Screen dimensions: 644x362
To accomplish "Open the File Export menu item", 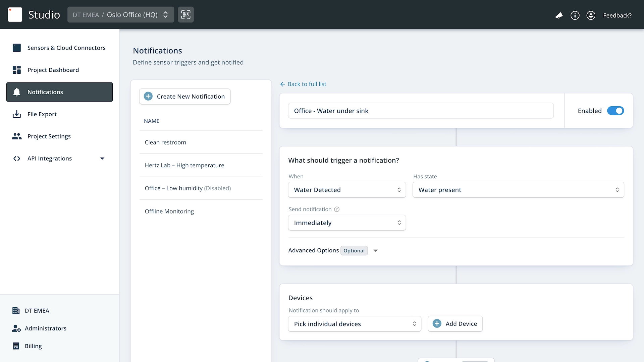I will tap(42, 114).
